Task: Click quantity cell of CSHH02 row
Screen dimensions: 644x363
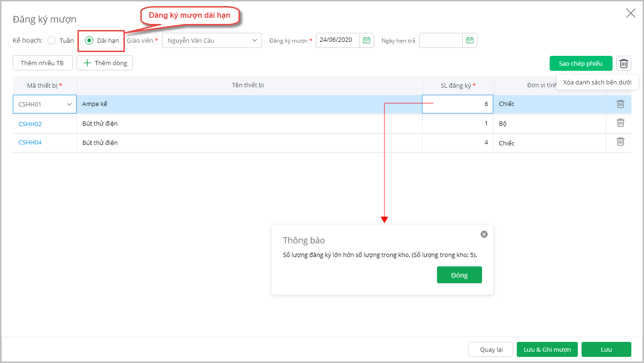Action: pos(458,124)
